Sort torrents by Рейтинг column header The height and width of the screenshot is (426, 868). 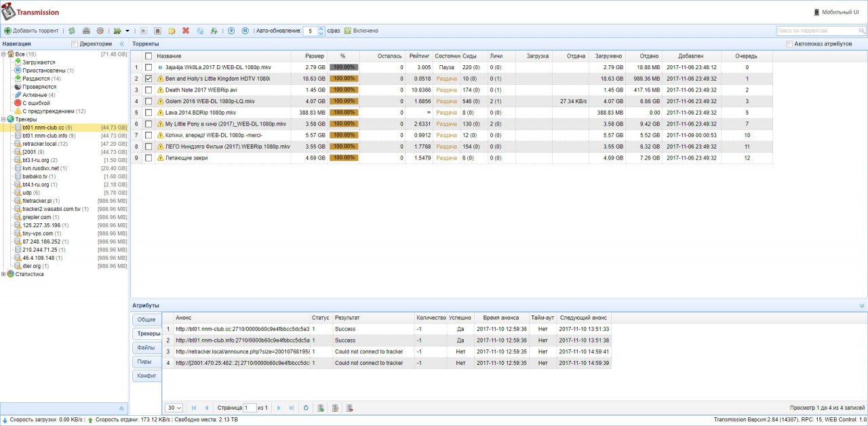tap(420, 56)
